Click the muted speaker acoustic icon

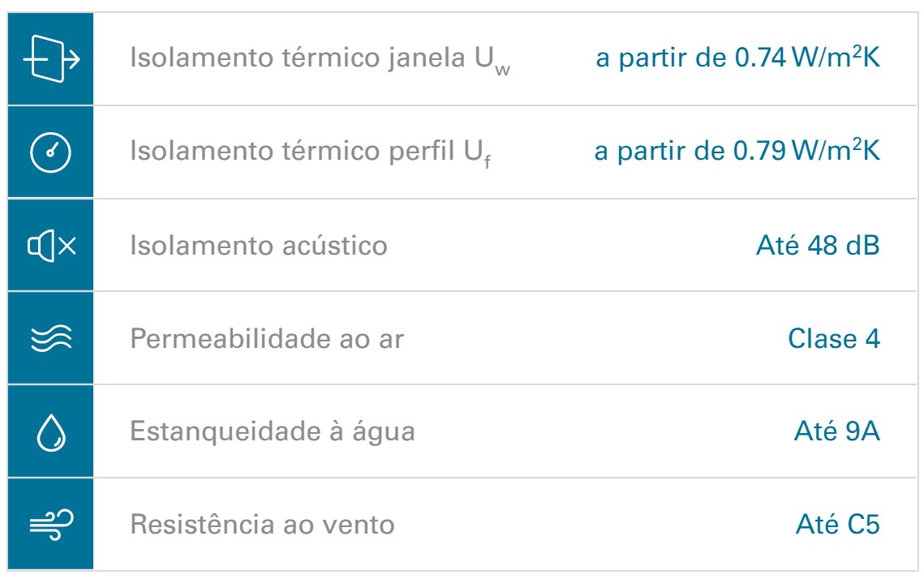[x=52, y=246]
